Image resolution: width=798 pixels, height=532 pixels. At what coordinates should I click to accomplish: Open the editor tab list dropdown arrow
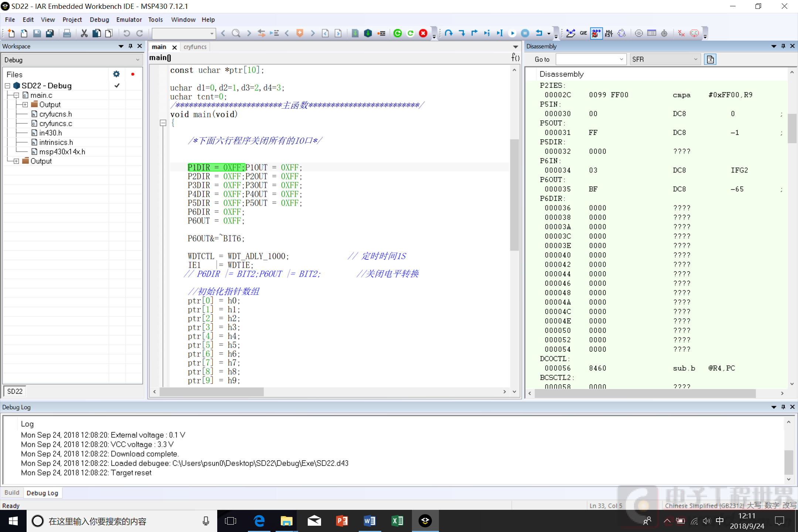[x=515, y=47]
